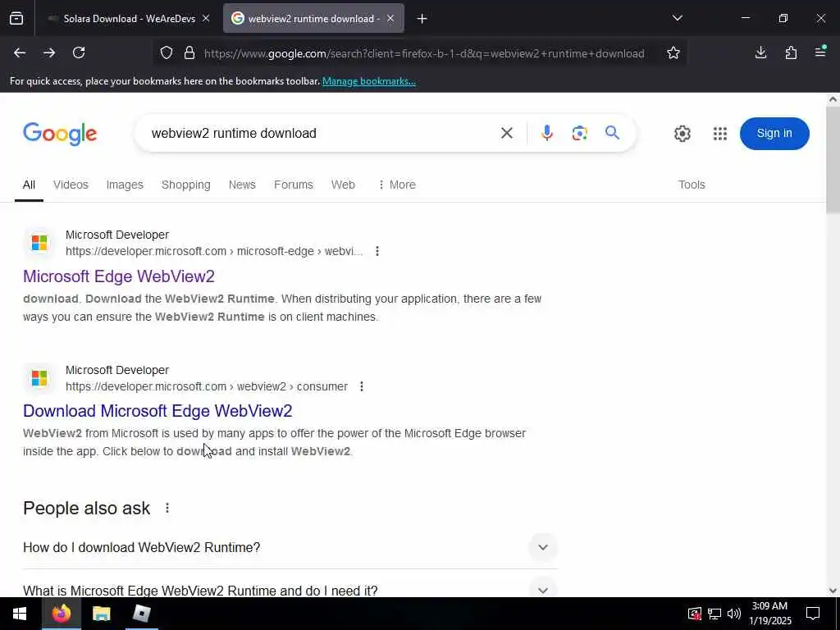Click the Firefox View icon
Viewport: 840px width, 630px height.
(16, 19)
